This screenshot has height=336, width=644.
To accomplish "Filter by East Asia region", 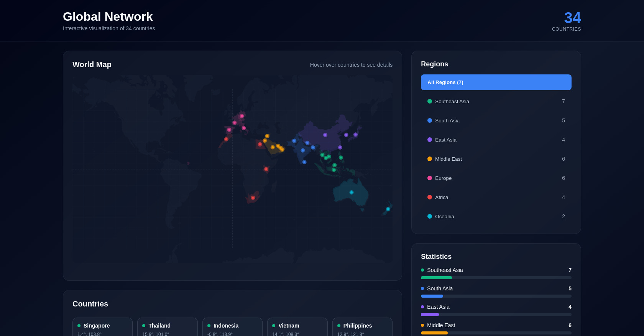I will click(496, 140).
